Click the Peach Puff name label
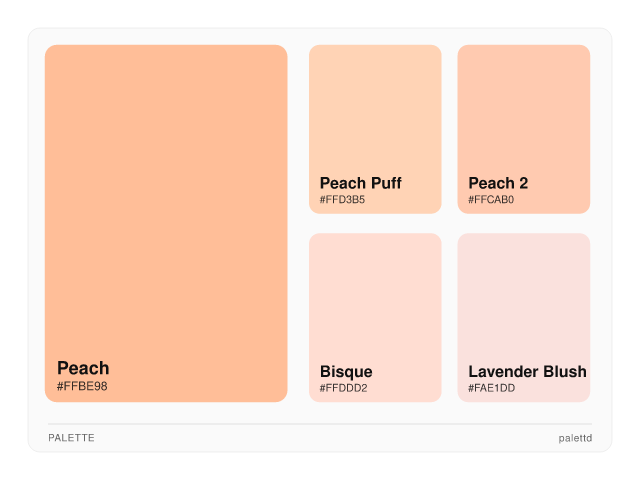The image size is (640, 480). 361,183
